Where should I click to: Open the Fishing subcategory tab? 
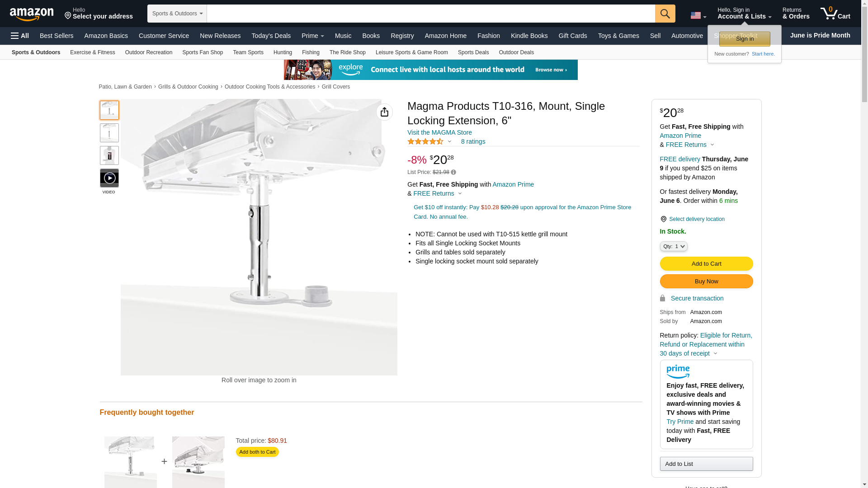(310, 52)
